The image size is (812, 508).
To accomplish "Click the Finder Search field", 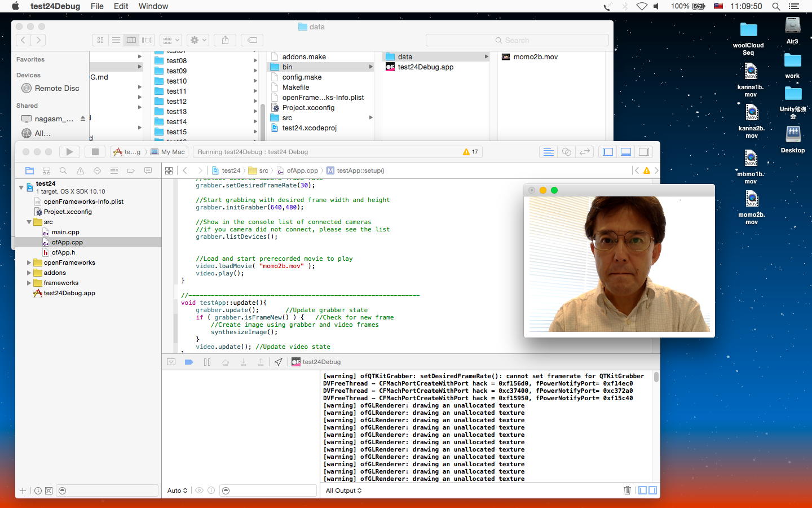I will tap(517, 40).
